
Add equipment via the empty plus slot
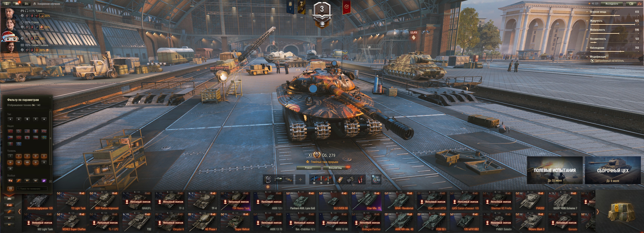300,179
